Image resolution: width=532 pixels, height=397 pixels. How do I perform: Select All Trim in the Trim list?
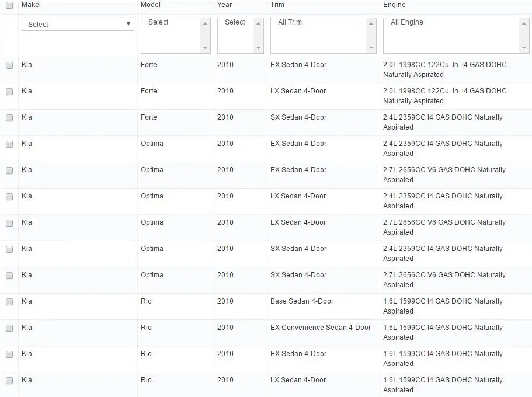point(290,22)
